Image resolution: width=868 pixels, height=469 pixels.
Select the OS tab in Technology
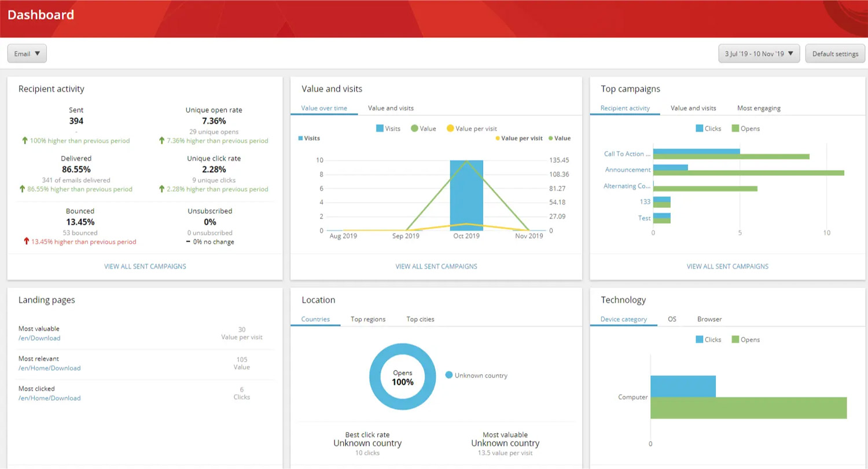point(672,319)
